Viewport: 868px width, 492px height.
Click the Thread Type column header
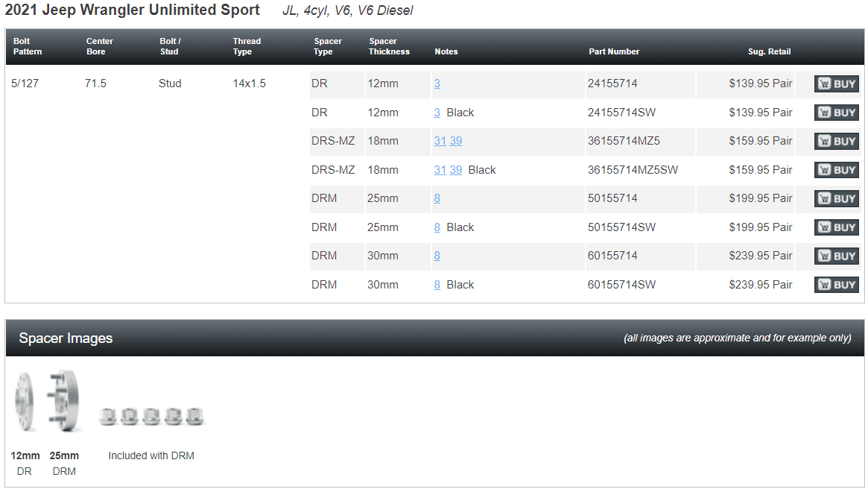247,46
